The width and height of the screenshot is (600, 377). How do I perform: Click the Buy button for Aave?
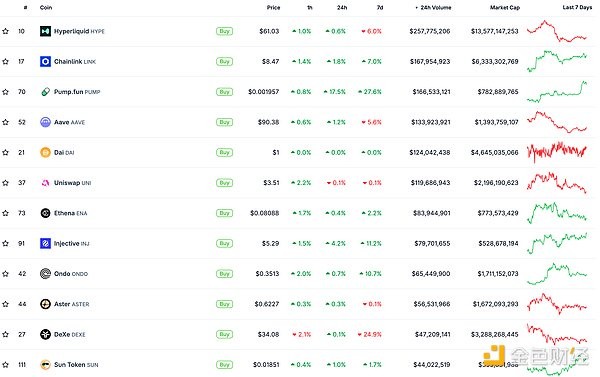coord(224,122)
